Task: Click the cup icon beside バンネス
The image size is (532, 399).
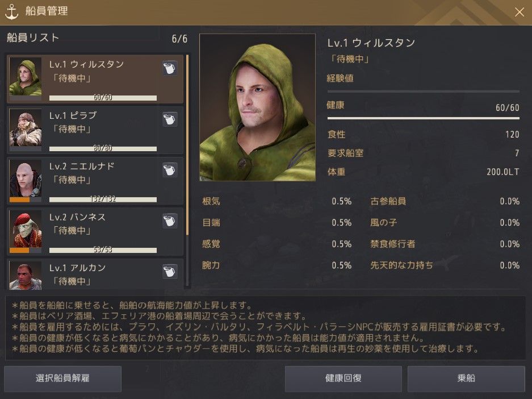Action: click(x=170, y=221)
